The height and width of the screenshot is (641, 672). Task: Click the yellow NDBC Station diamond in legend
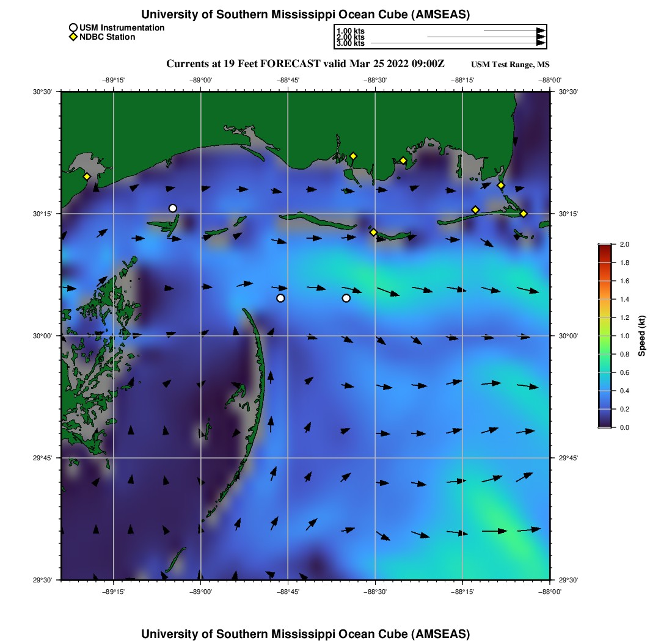tap(73, 37)
